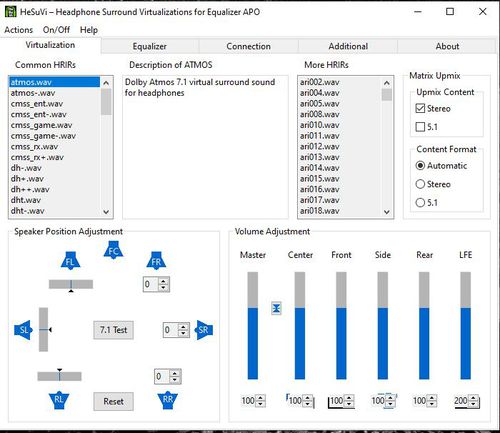Select dht.wav in the list

55,200
